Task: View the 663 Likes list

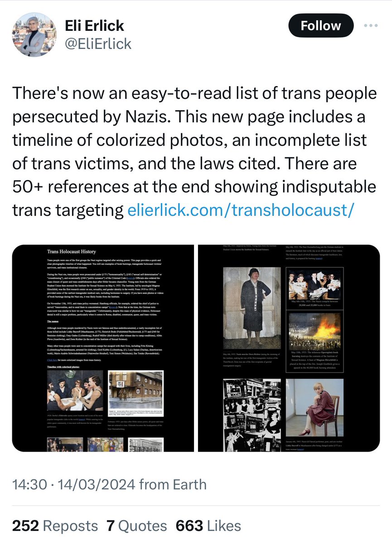Action: tap(208, 525)
